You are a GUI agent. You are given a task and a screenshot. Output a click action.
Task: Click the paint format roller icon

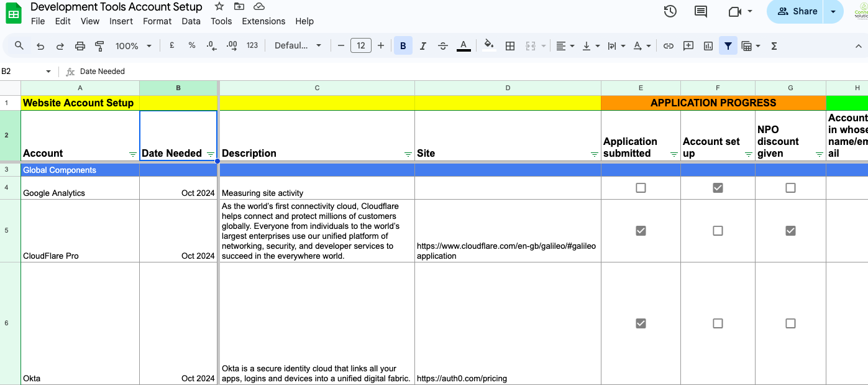pos(99,46)
